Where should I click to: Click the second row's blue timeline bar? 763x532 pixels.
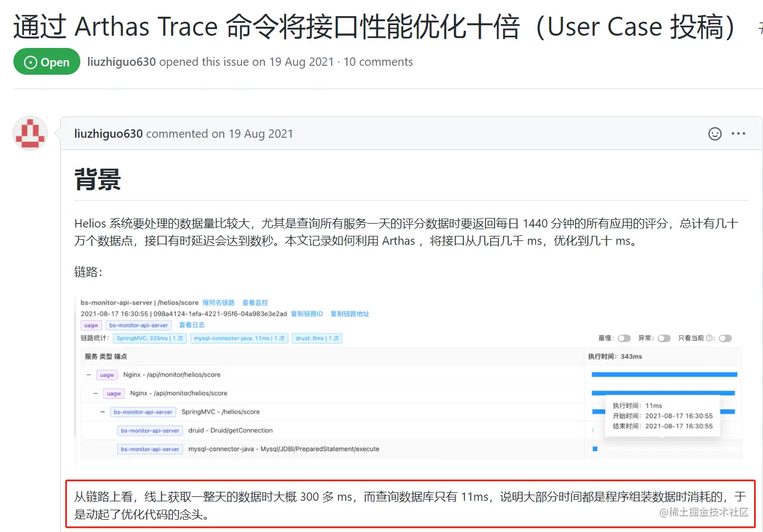[x=663, y=393]
